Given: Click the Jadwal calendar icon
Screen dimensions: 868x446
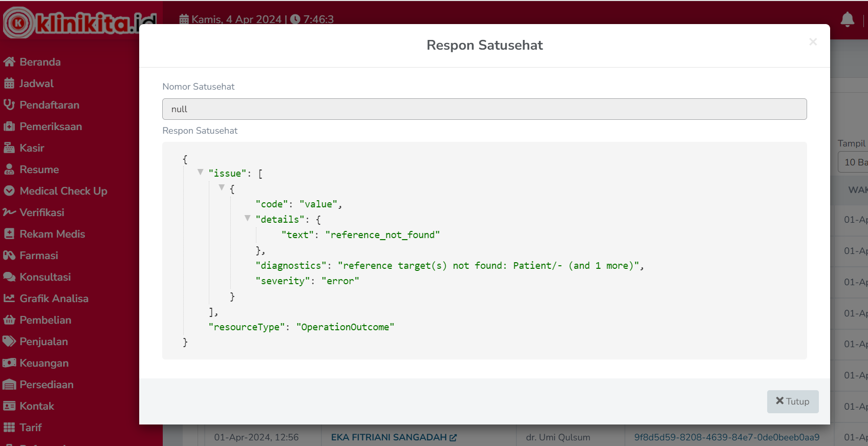Looking at the screenshot, I should point(9,83).
